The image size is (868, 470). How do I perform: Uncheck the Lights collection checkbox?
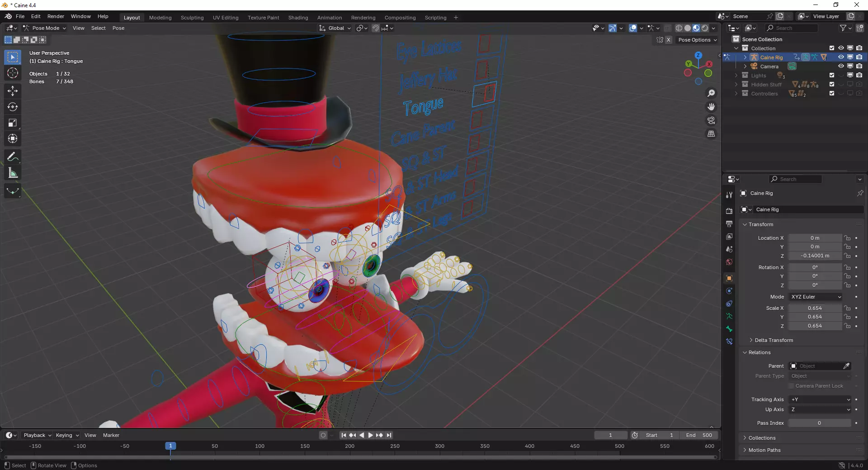[x=832, y=75]
